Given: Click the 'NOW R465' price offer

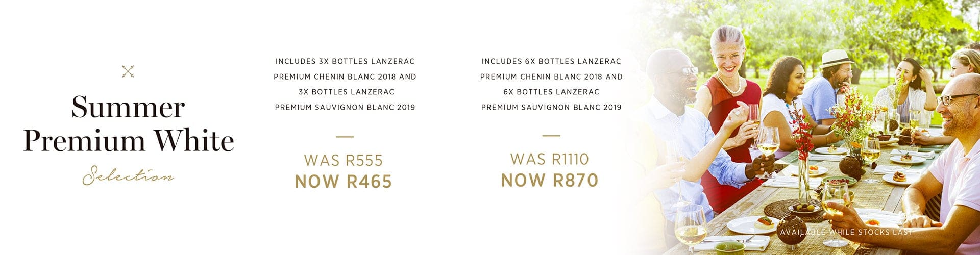Looking at the screenshot, I should [x=344, y=182].
